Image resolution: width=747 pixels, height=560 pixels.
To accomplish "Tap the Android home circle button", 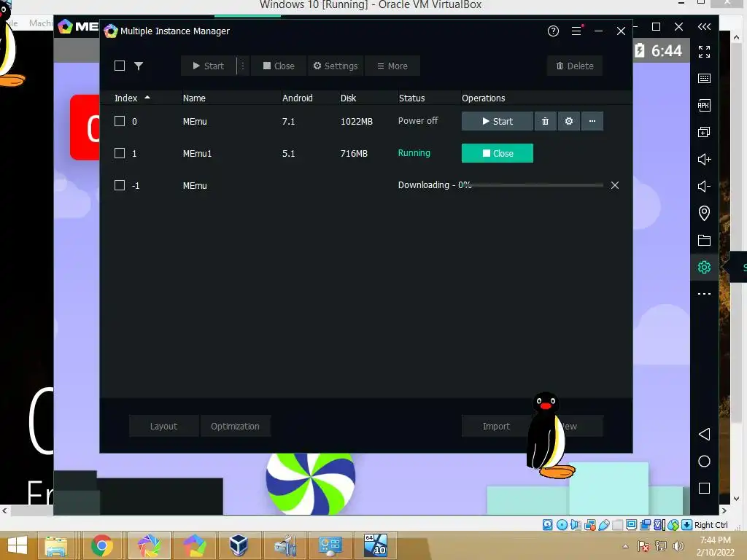I will pyautogui.click(x=704, y=461).
